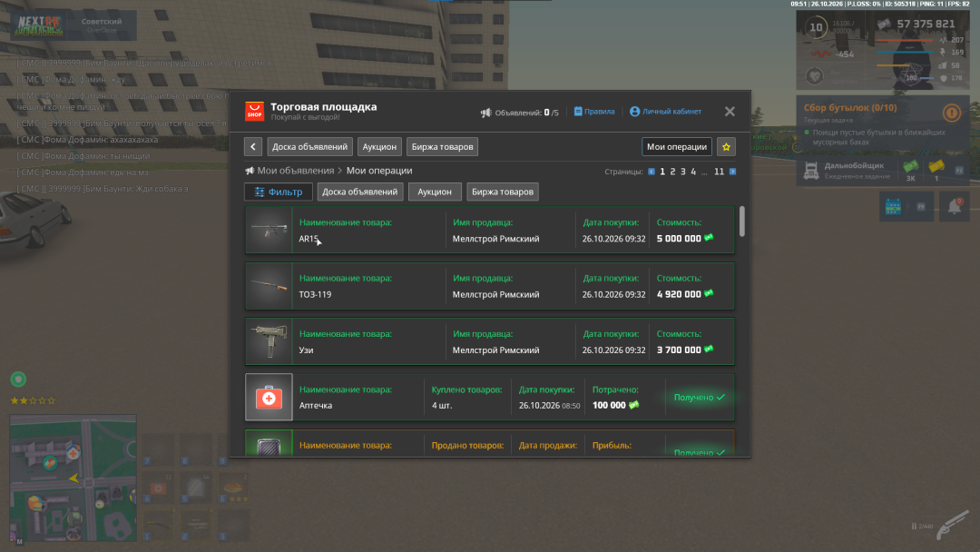The height and width of the screenshot is (552, 980).
Task: Select the Мои операции button
Action: click(677, 147)
